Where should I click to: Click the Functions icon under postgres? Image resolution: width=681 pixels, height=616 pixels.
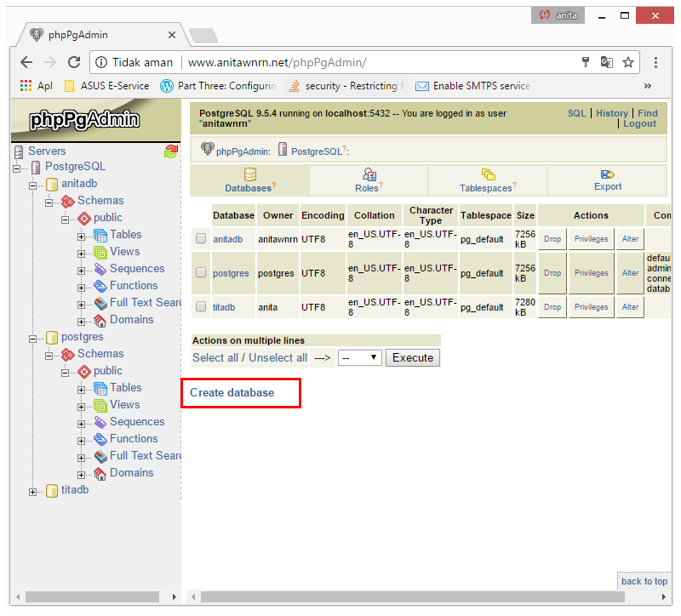[100, 439]
